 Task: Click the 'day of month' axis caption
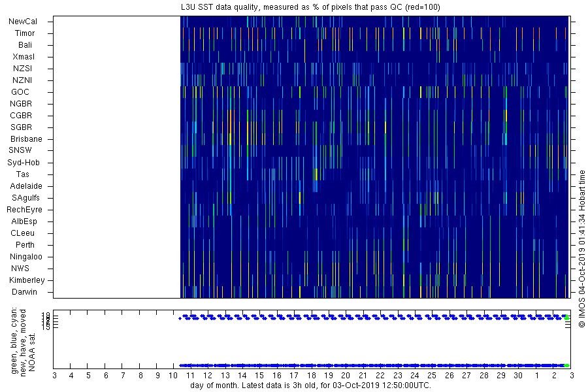(310, 385)
